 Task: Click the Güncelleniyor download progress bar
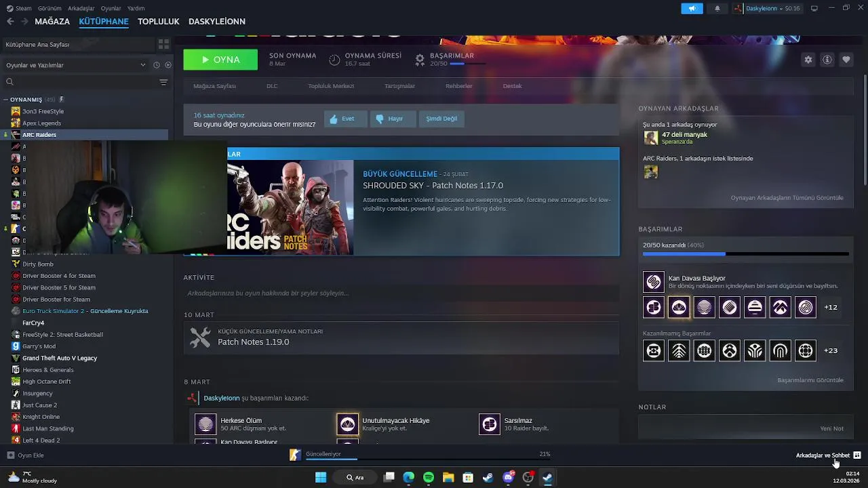(427, 459)
